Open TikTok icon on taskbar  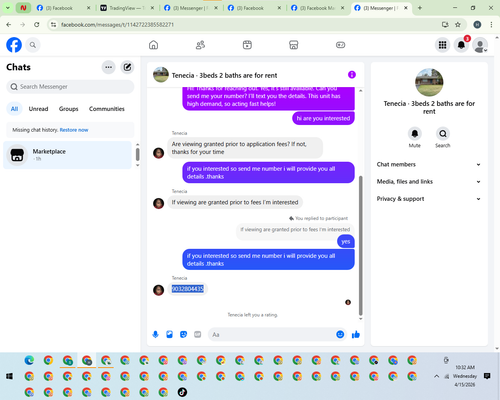pyautogui.click(x=182, y=392)
